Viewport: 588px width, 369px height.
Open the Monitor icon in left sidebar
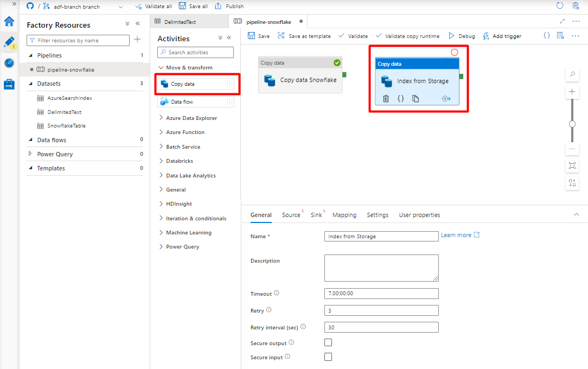(9, 63)
